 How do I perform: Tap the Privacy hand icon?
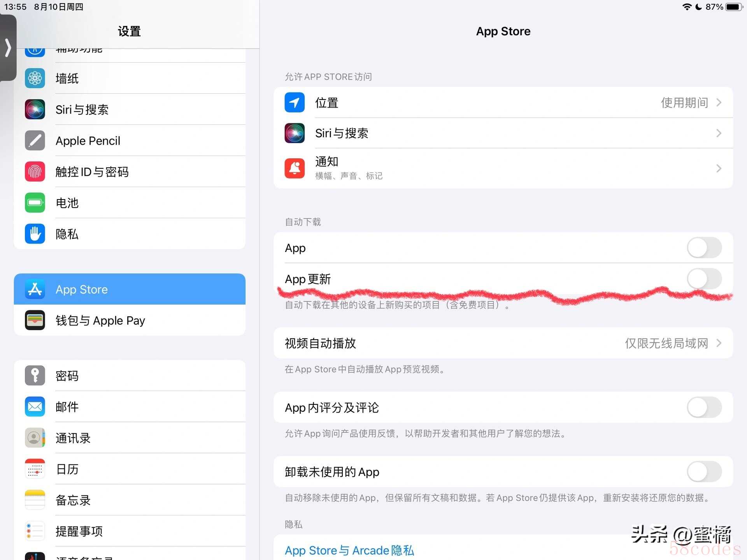pyautogui.click(x=35, y=234)
